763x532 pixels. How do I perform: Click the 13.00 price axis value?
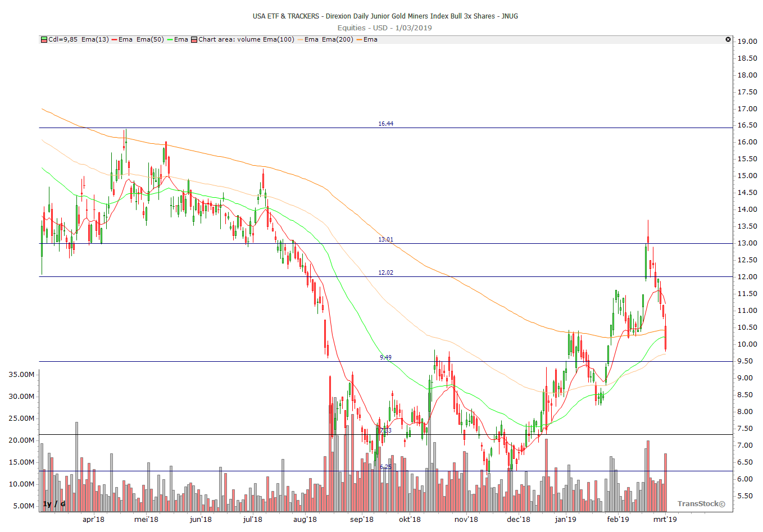(747, 243)
